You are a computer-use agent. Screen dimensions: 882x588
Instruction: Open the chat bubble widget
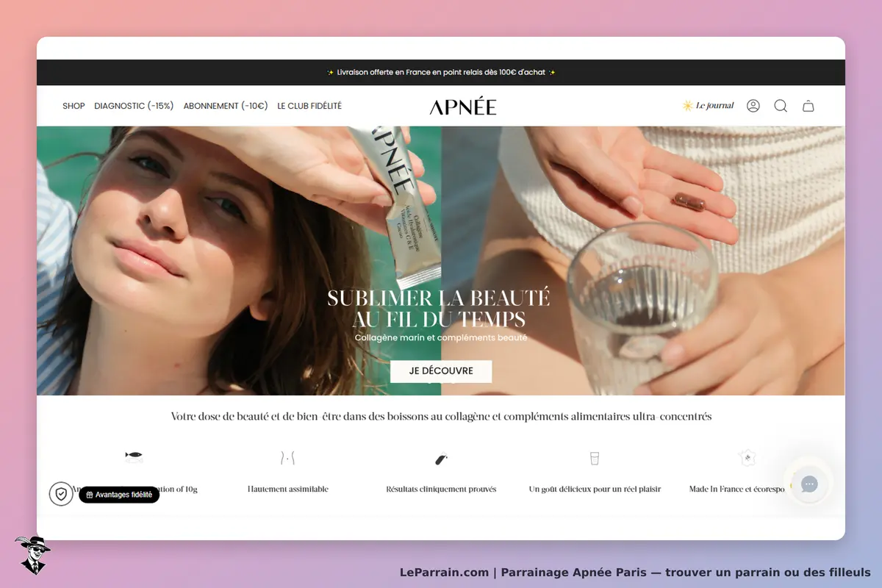click(x=809, y=484)
